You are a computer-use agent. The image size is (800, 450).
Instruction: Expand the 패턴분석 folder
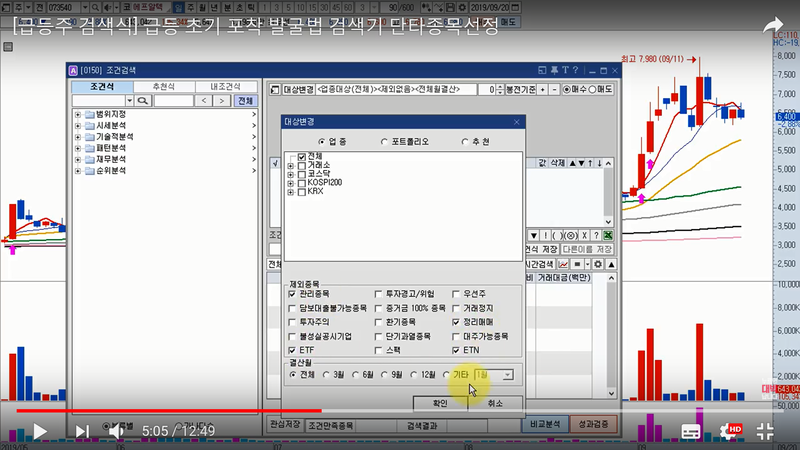tap(78, 148)
